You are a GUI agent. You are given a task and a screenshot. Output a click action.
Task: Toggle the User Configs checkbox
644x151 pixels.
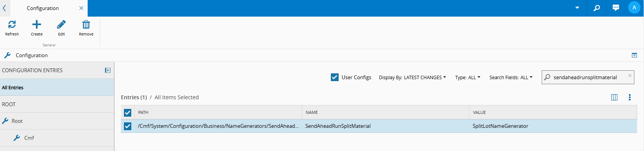[x=335, y=77]
